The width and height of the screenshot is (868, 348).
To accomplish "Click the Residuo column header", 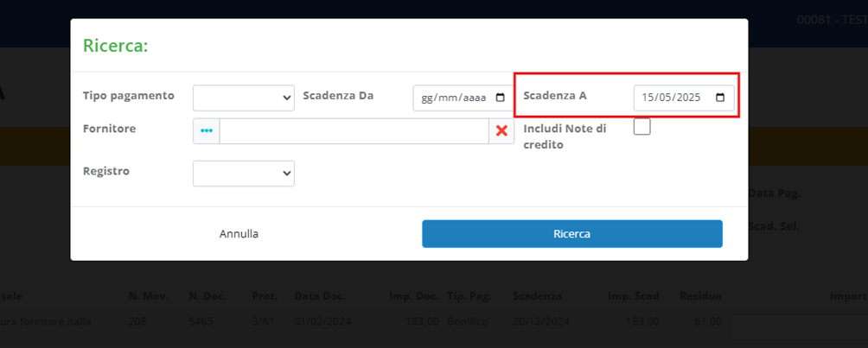I will tap(700, 296).
